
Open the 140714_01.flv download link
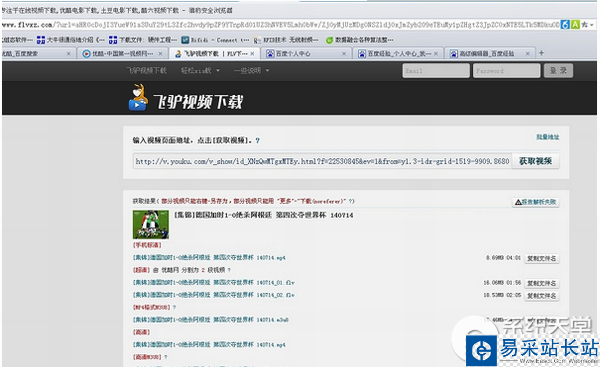(x=214, y=282)
